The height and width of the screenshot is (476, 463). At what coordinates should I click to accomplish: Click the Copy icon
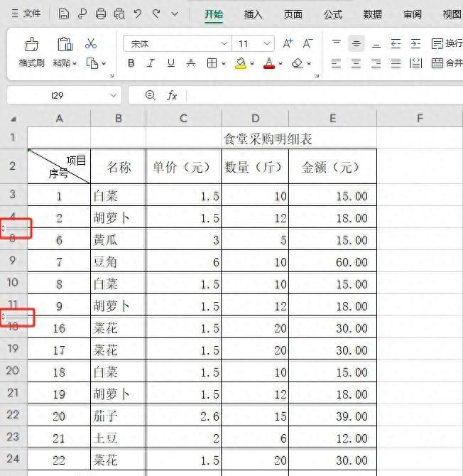pyautogui.click(x=92, y=63)
